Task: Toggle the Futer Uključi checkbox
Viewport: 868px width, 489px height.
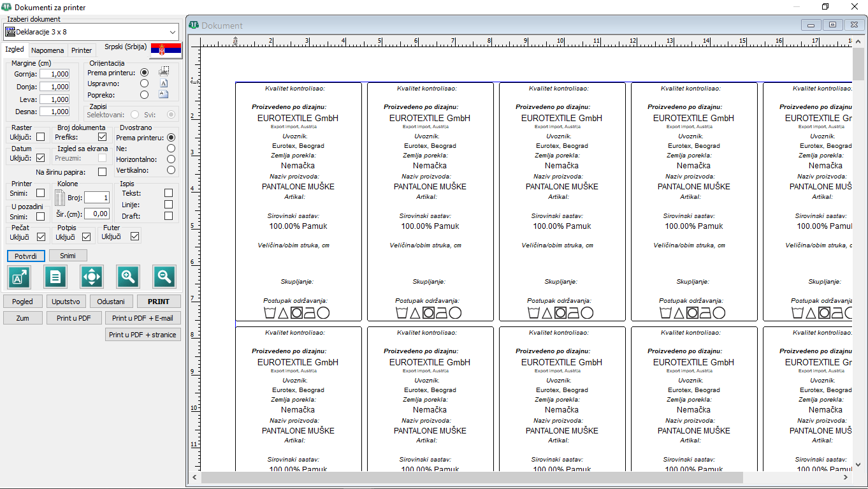Action: (x=134, y=237)
